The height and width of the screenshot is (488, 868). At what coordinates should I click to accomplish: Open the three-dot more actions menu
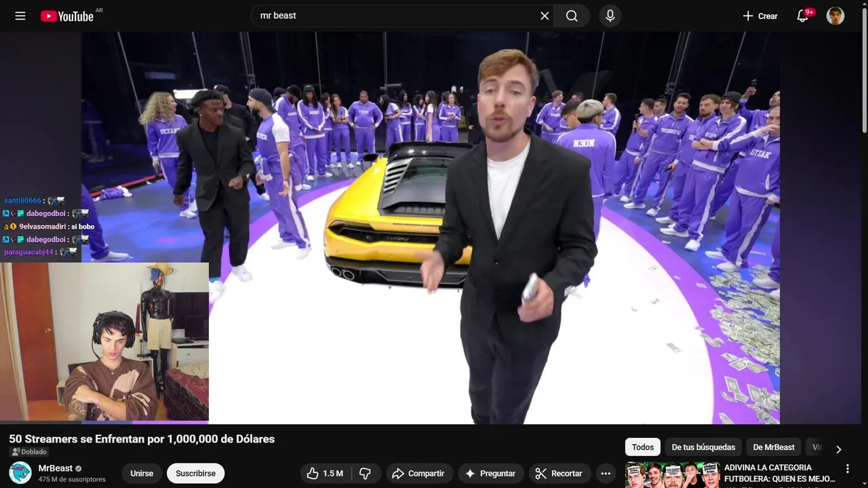[x=606, y=473]
